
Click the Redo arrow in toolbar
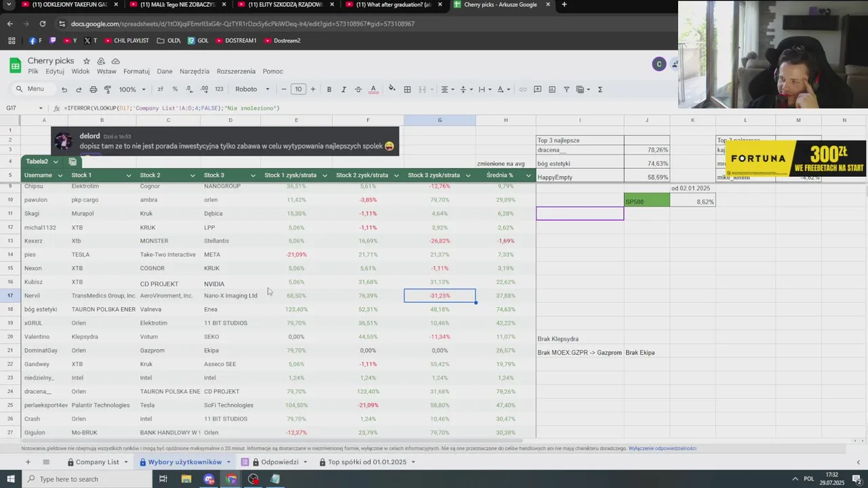click(x=79, y=89)
